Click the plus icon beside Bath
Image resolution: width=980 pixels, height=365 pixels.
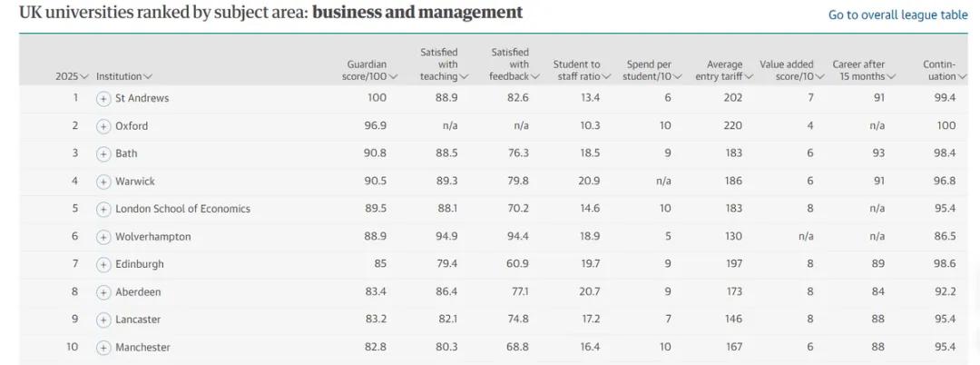tap(103, 153)
